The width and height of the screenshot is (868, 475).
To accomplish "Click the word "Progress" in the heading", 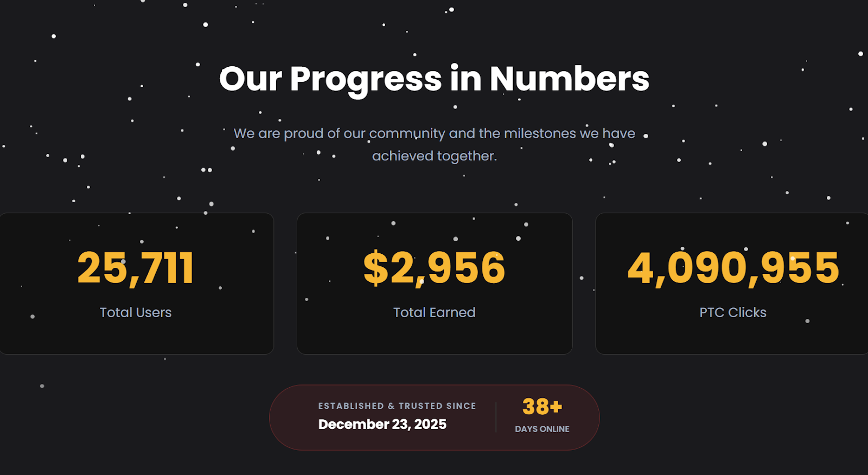I will pos(366,79).
